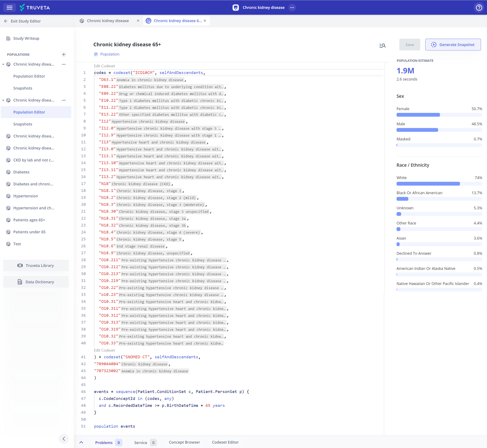Click the Save button
The width and height of the screenshot is (487, 448).
point(409,45)
